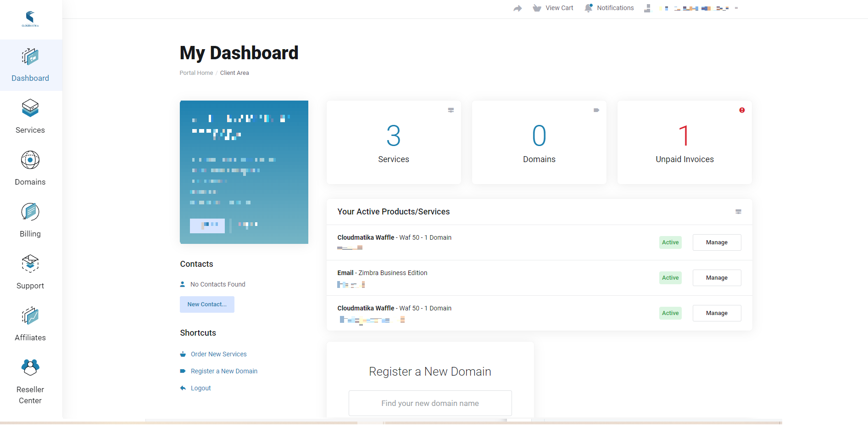Open the 0 Domains summary card
Viewport: 868px width, 428px height.
(x=539, y=142)
